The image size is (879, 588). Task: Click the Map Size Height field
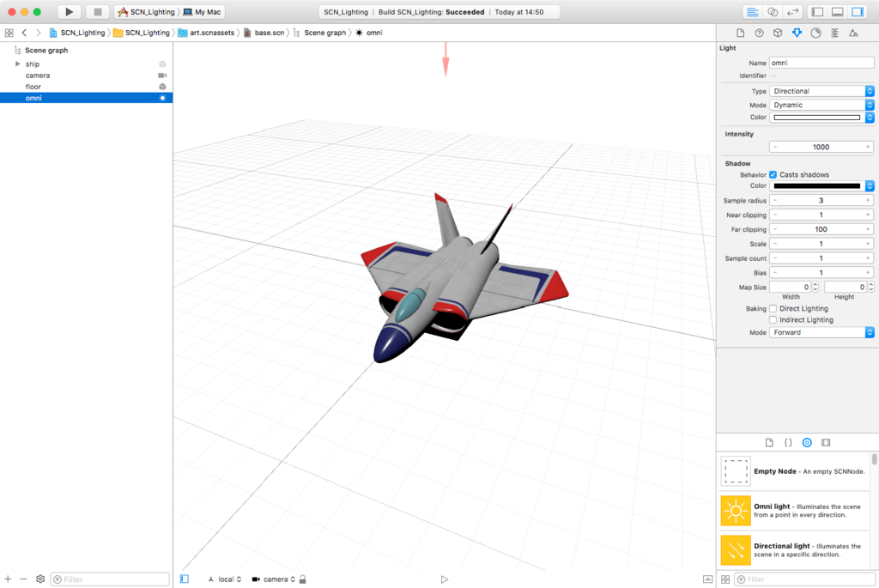pos(846,287)
